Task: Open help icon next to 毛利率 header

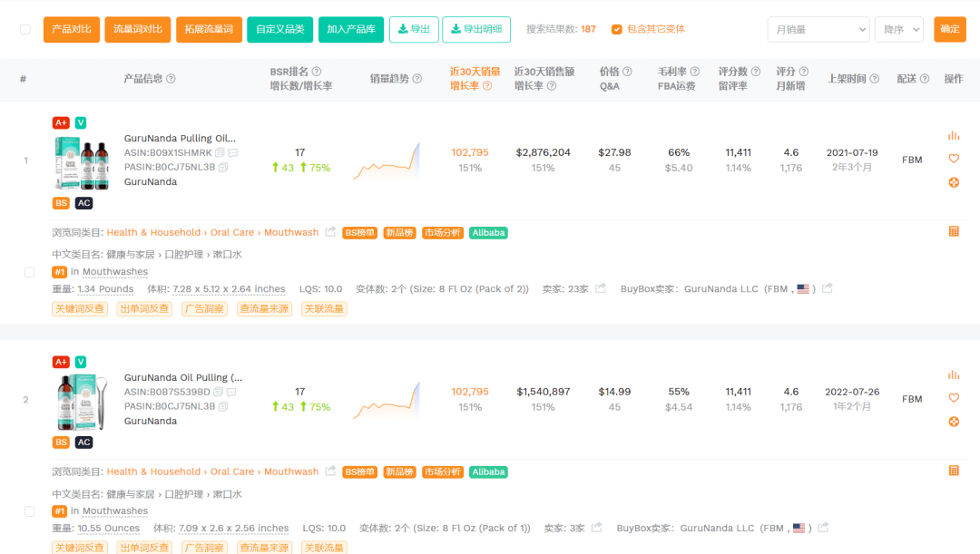Action: pyautogui.click(x=694, y=72)
